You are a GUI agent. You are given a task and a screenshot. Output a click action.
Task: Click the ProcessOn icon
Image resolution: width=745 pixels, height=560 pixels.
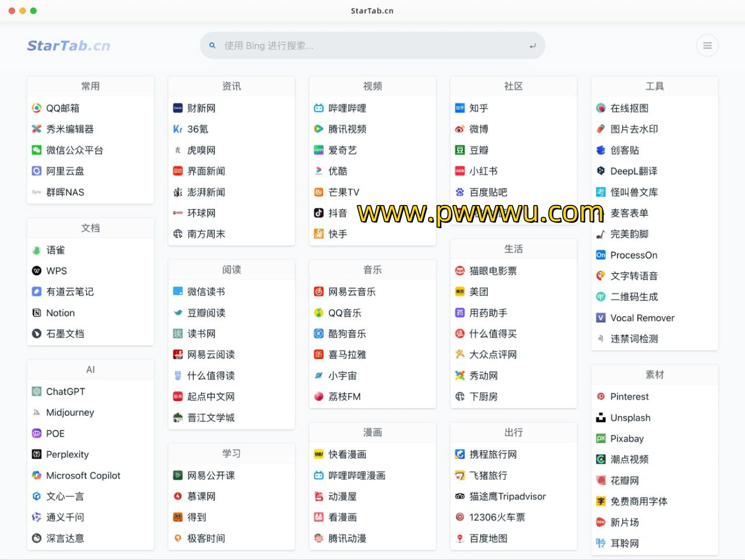point(601,255)
